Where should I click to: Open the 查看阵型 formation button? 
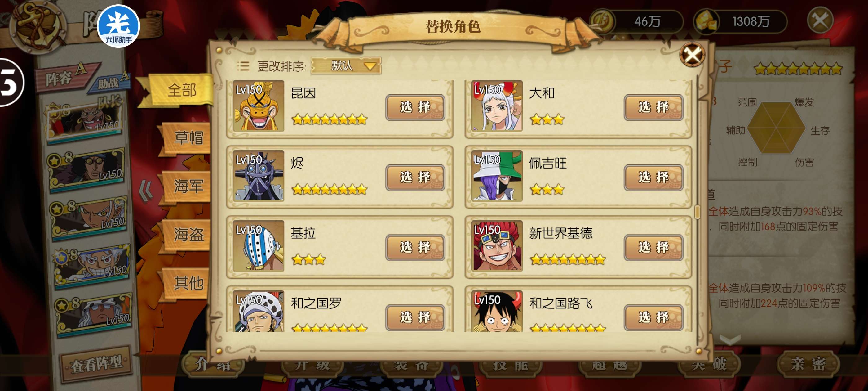96,363
